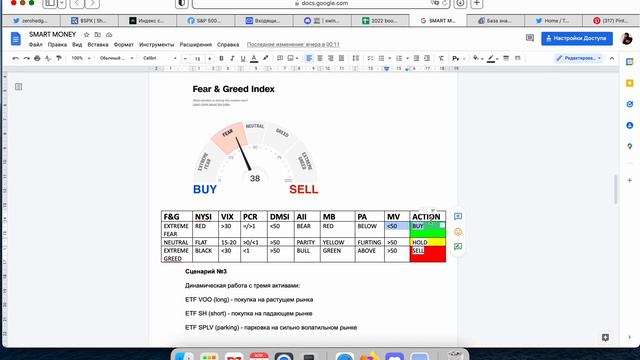Undo the last edit
Image resolution: width=640 pixels, height=360 pixels.
pyautogui.click(x=16, y=58)
